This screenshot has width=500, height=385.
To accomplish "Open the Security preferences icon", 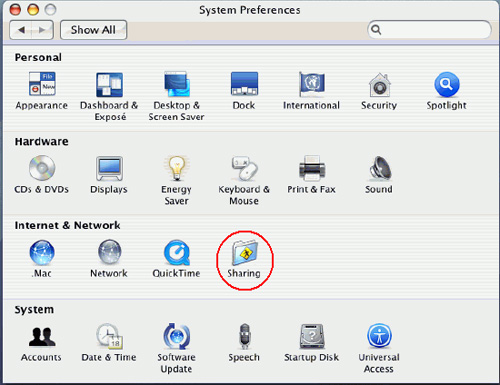I will (379, 85).
